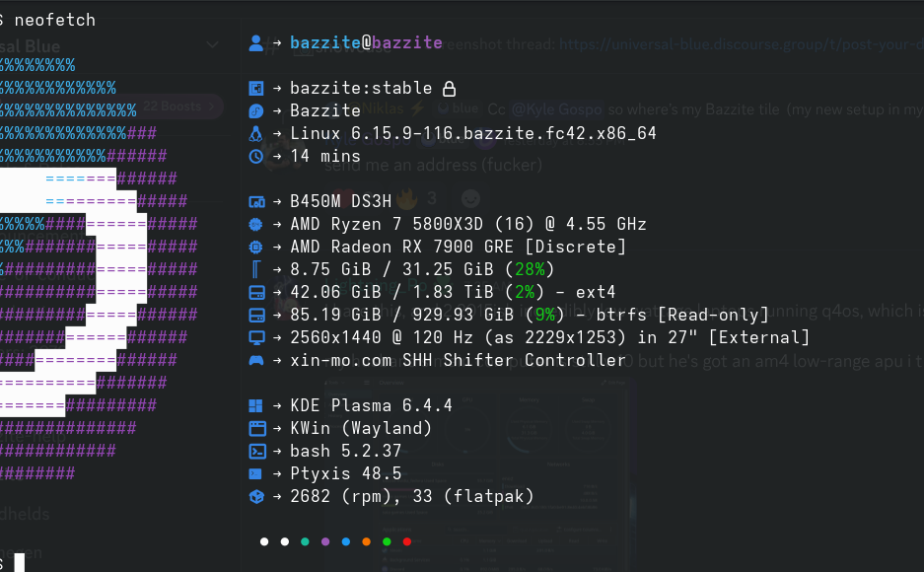
Task: Click the window manager icon beside KWin
Action: pos(257,428)
